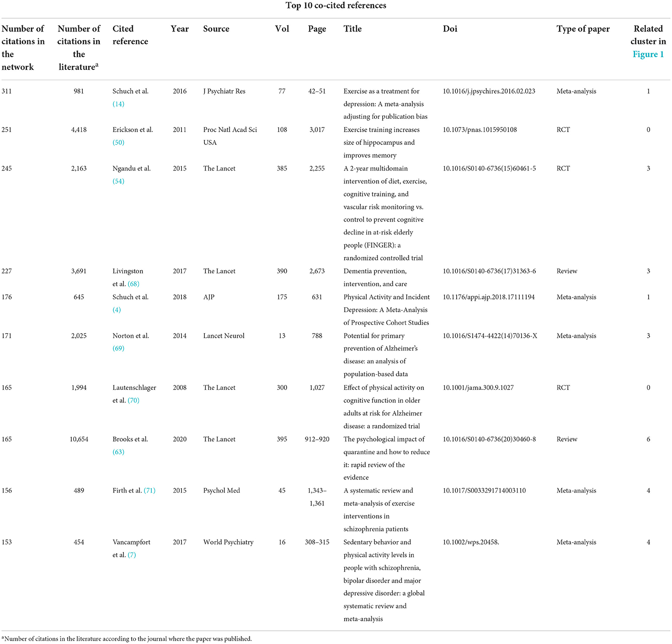The height and width of the screenshot is (644, 672).
Task: Select literature citation count 10,654
Action: click(79, 439)
